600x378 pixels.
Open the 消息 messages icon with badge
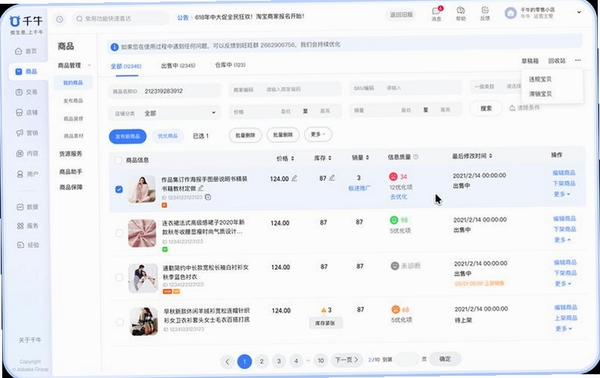tap(436, 11)
